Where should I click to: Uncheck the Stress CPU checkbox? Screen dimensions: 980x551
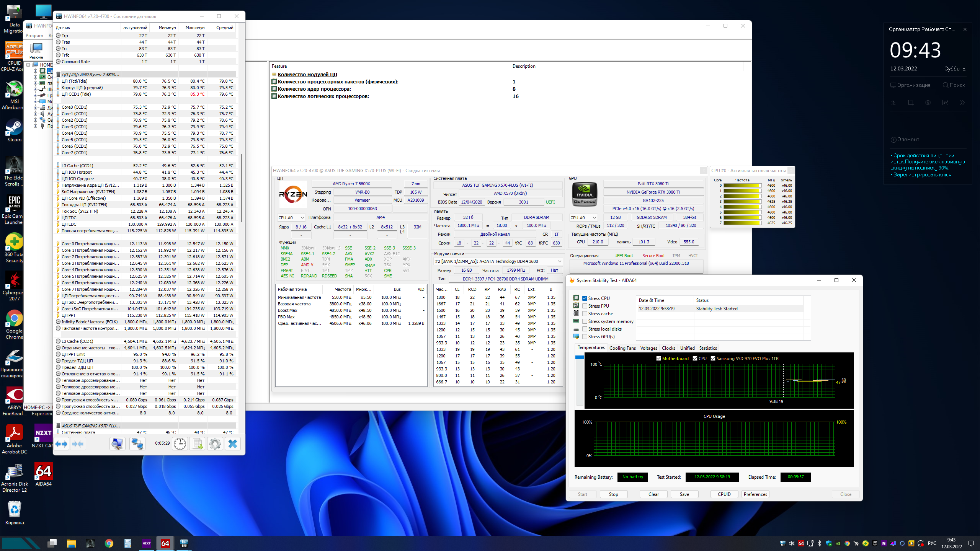click(585, 298)
